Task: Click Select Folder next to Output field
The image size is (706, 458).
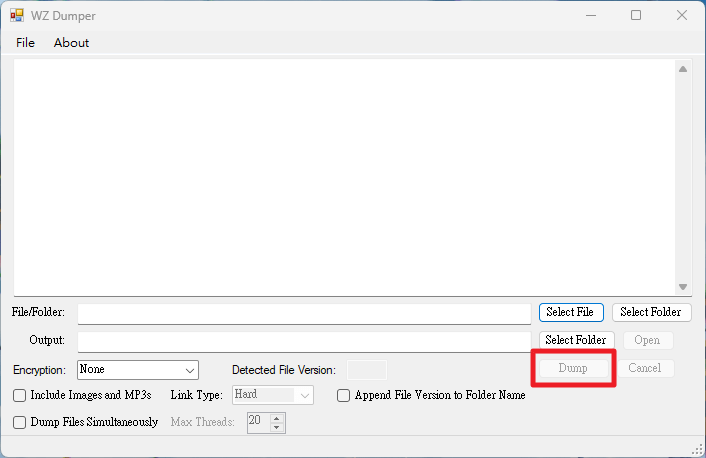Action: (576, 340)
